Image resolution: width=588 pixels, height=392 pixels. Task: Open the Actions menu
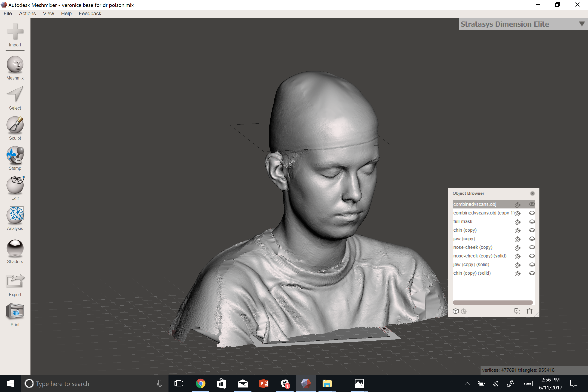[x=28, y=14]
